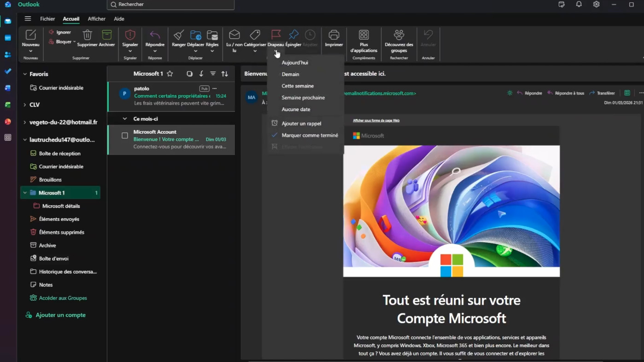
Task: Click Répondre à tous in reading pane
Action: tap(566, 93)
